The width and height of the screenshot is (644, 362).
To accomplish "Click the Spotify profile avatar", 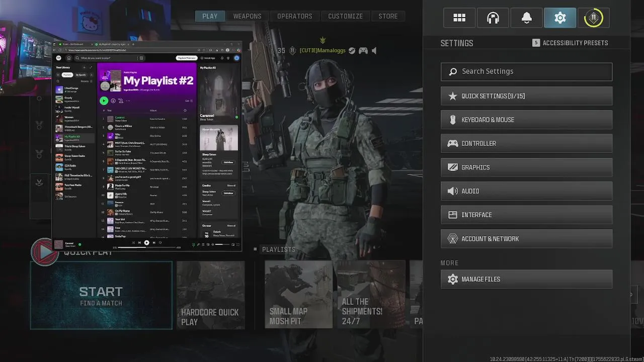I will click(x=236, y=58).
